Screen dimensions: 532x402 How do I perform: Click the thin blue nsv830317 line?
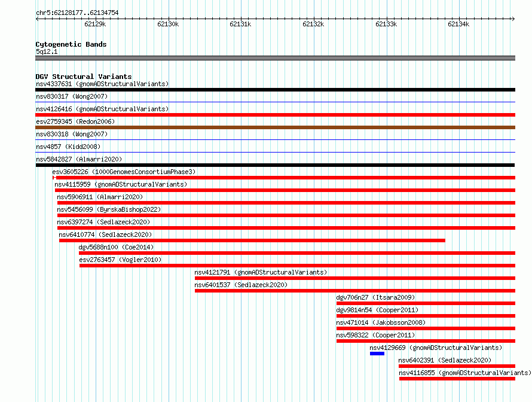point(275,102)
